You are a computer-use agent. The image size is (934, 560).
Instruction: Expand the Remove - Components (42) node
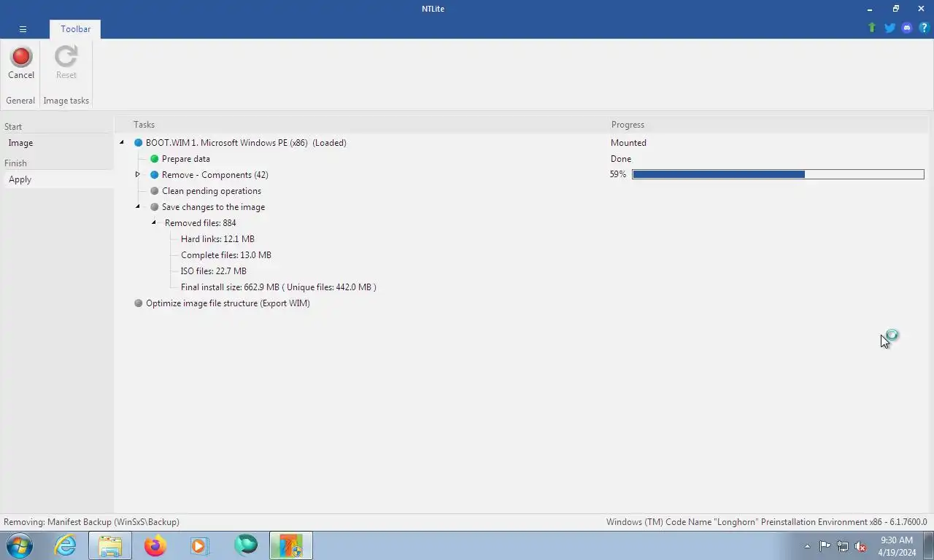(138, 175)
